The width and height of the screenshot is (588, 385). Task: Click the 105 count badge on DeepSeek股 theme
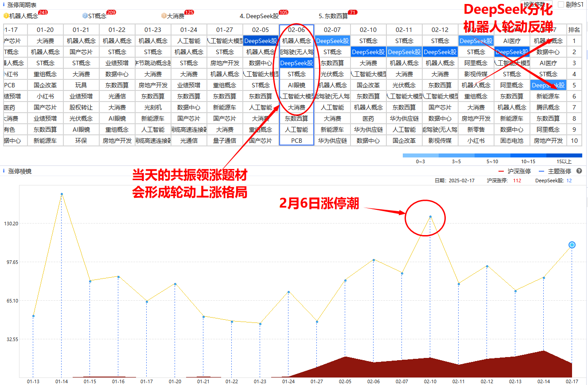(284, 12)
